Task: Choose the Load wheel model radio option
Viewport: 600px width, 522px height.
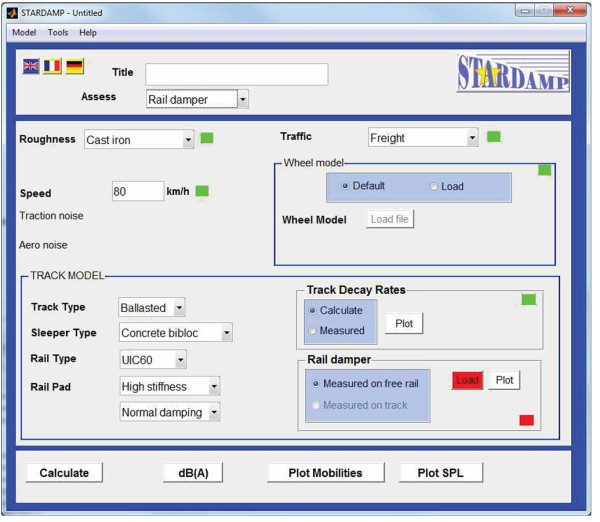Action: [x=433, y=186]
